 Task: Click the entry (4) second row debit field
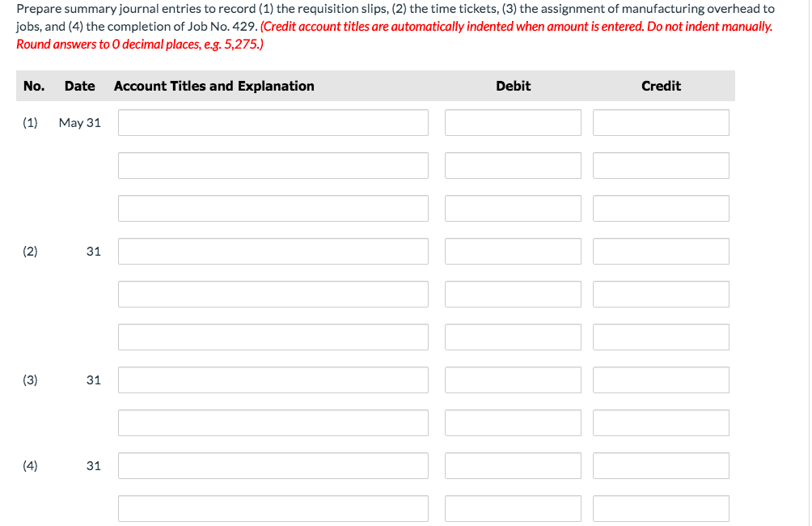coord(513,509)
